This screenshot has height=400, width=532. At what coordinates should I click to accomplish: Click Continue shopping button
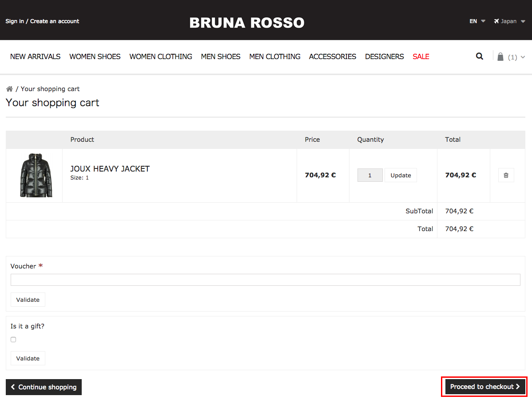point(44,387)
